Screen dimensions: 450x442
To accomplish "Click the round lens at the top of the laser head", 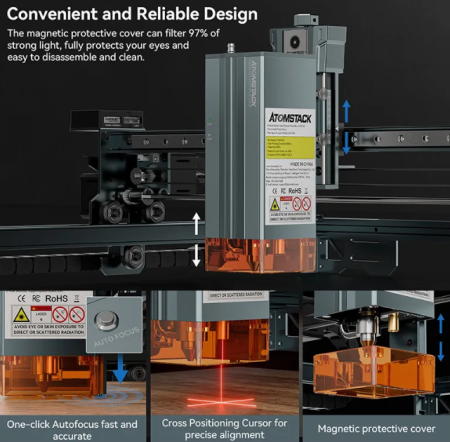I will click(295, 42).
